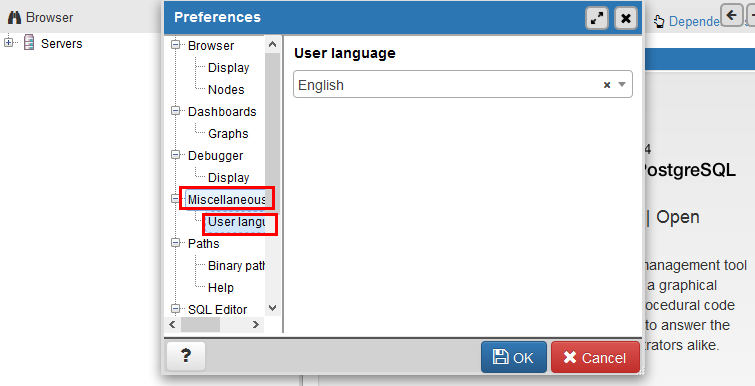Open help with the question mark button
Viewport: 755px width, 386px height.
click(186, 356)
